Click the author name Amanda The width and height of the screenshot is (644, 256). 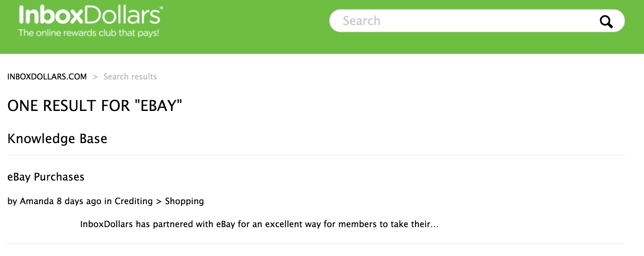pyautogui.click(x=37, y=201)
